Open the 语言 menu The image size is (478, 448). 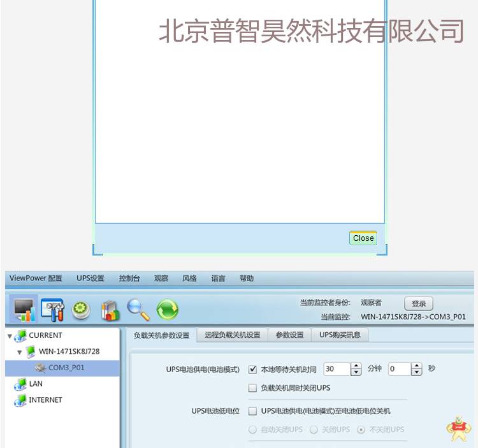(218, 278)
